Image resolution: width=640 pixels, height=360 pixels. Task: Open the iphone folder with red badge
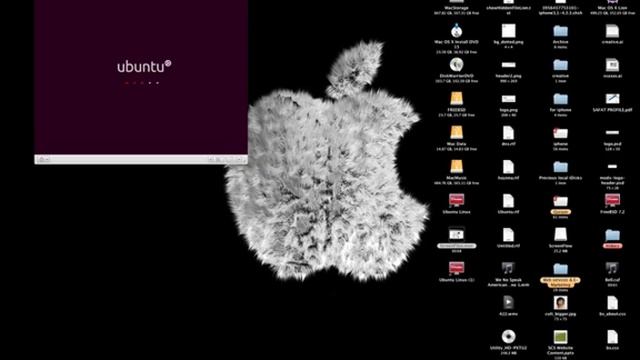click(560, 133)
